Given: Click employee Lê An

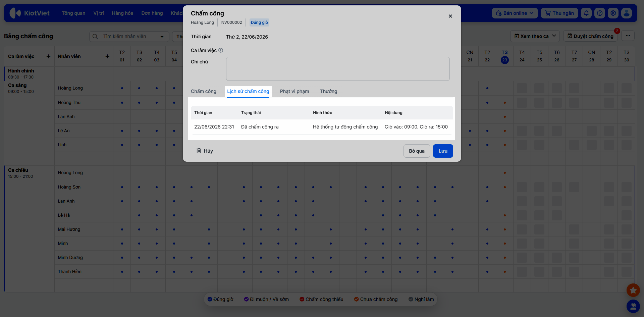Looking at the screenshot, I should pos(64,131).
